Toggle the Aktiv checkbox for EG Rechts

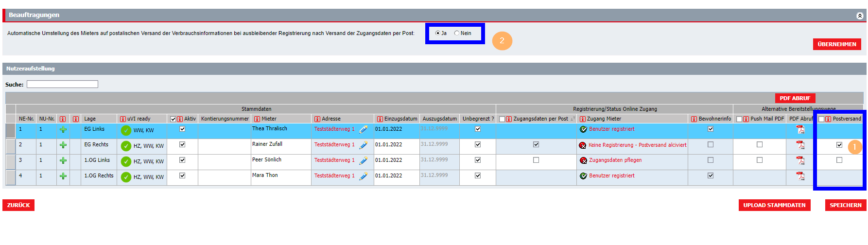point(182,144)
